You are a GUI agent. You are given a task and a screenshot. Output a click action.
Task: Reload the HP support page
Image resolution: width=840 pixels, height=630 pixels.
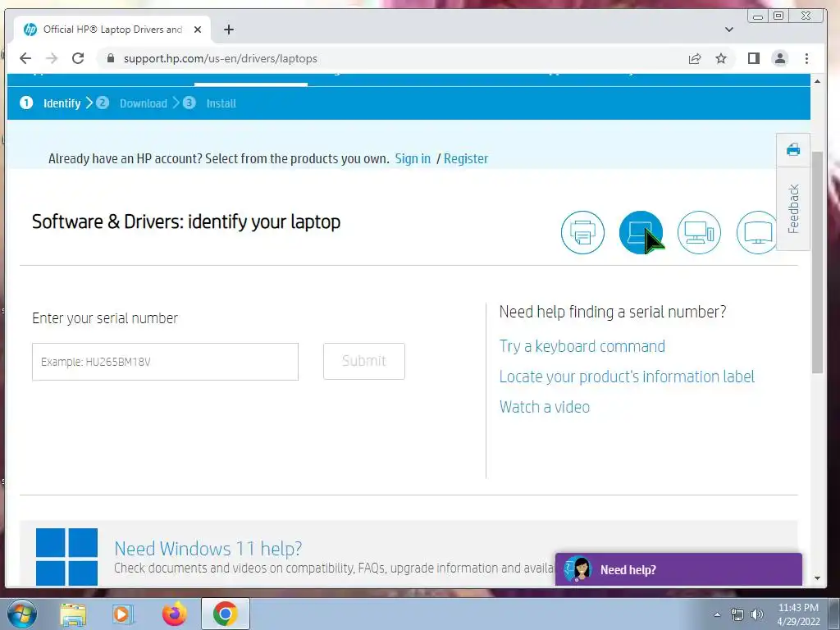click(78, 58)
